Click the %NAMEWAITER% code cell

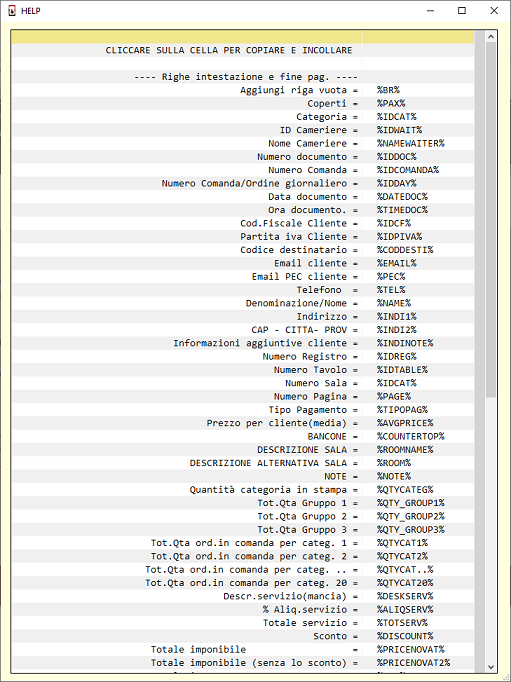point(418,144)
